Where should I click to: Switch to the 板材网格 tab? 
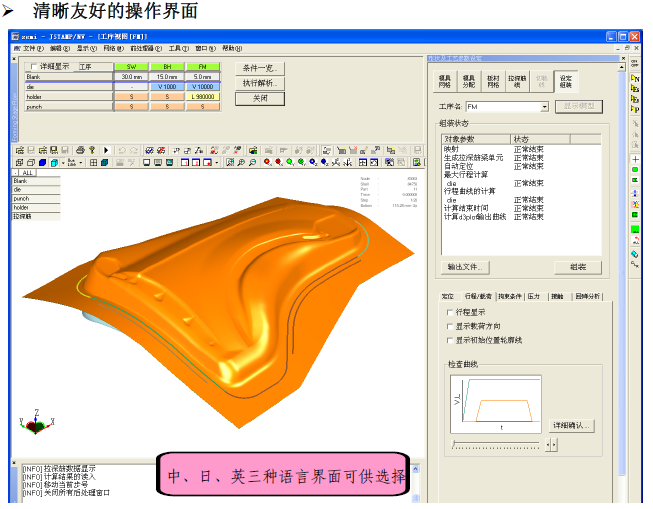pyautogui.click(x=493, y=81)
